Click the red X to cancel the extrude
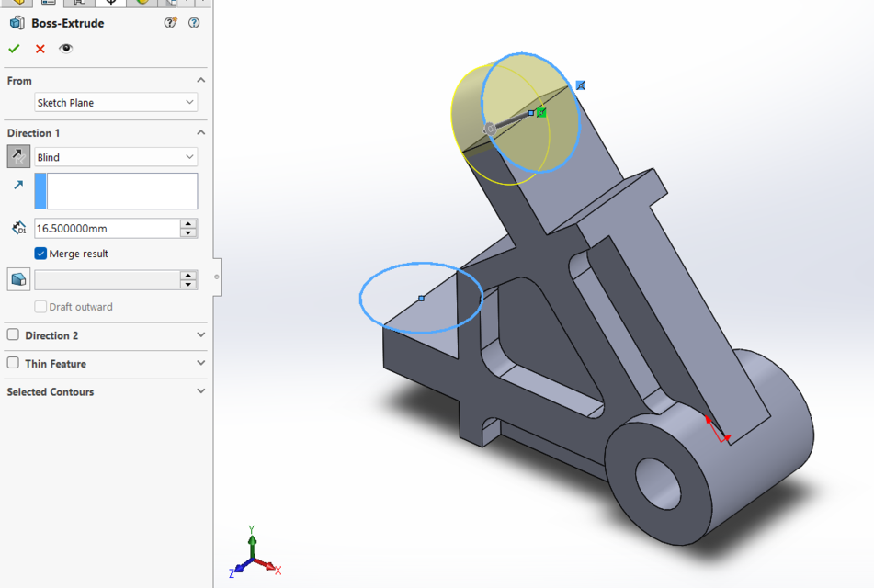This screenshot has height=588, width=874. pos(39,48)
